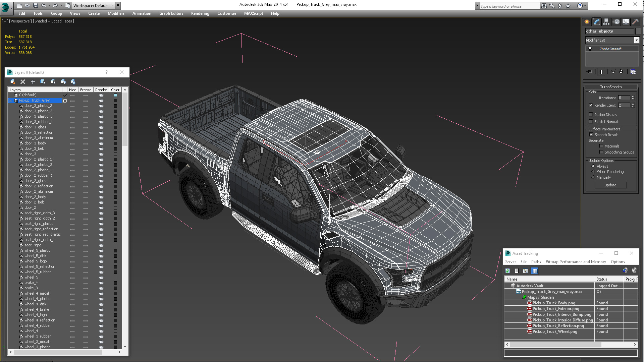644x362 pixels.
Task: Enable Separate by Materials checkbox
Action: click(x=601, y=146)
